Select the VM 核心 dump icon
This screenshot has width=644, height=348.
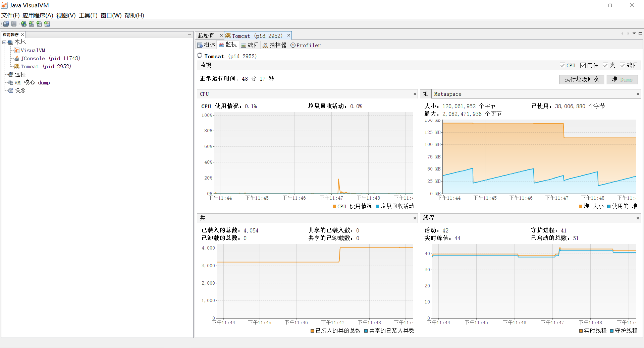[x=10, y=82]
